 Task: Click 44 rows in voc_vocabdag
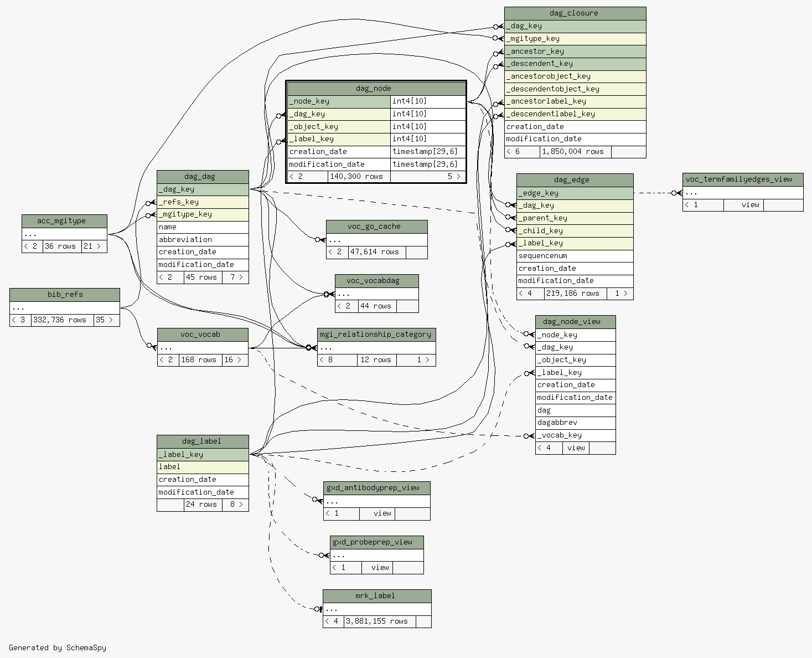377,306
